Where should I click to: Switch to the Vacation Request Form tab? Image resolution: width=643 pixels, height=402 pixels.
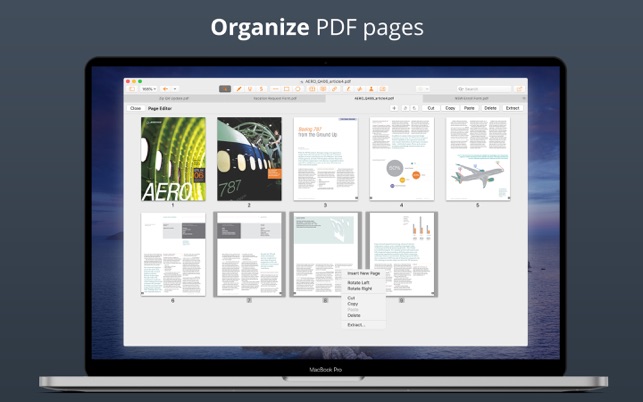pyautogui.click(x=275, y=98)
